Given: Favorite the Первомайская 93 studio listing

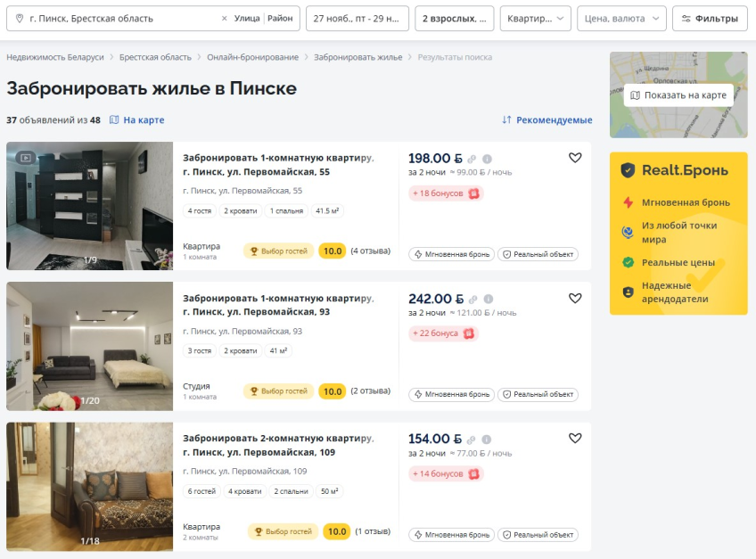Looking at the screenshot, I should 575,298.
